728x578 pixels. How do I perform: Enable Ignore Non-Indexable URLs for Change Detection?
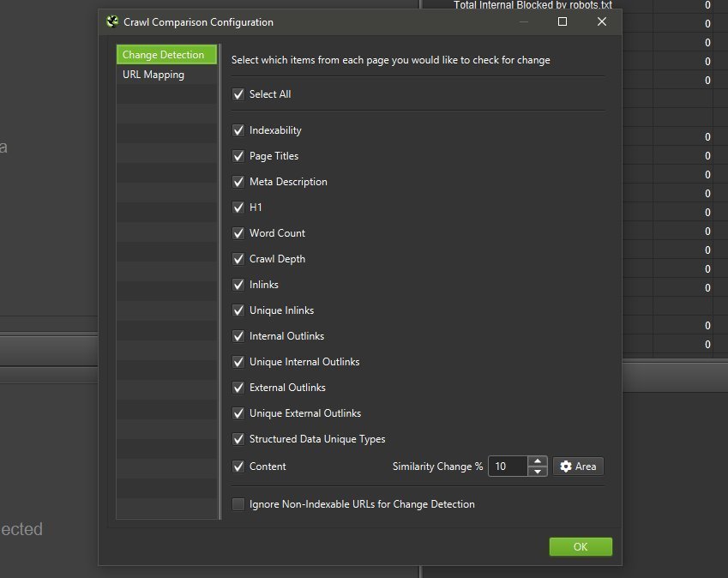click(238, 503)
